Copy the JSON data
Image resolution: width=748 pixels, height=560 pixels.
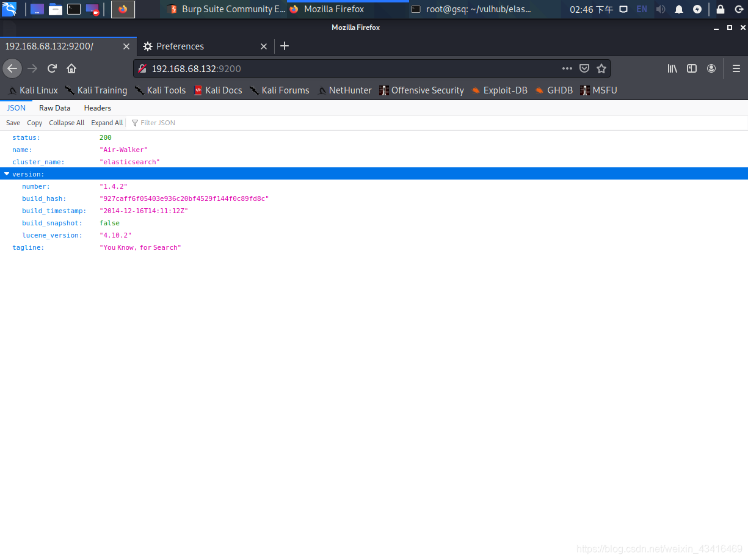point(34,122)
